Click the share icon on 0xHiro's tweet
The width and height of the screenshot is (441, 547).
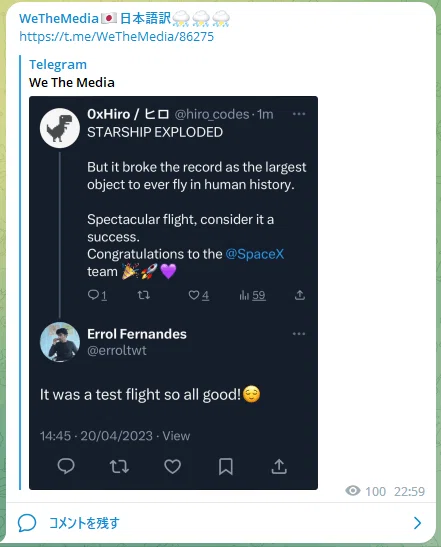300,295
